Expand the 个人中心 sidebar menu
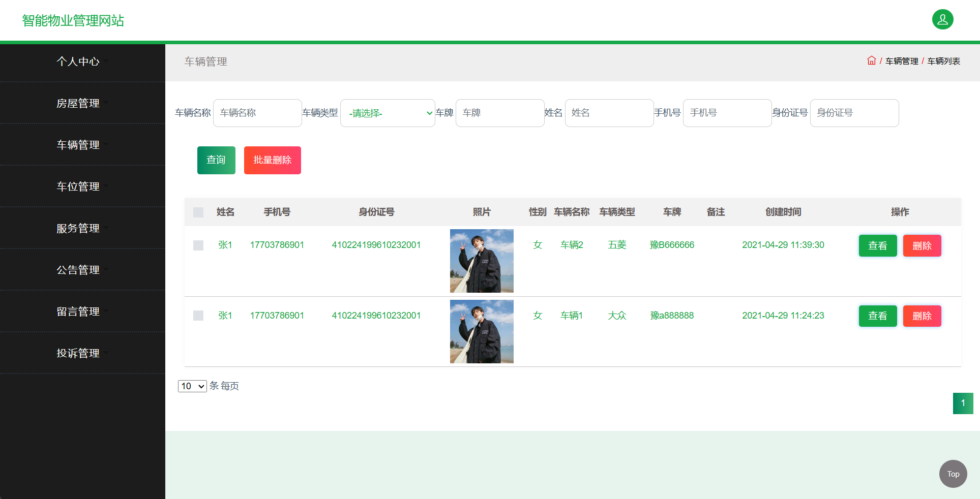 (79, 61)
